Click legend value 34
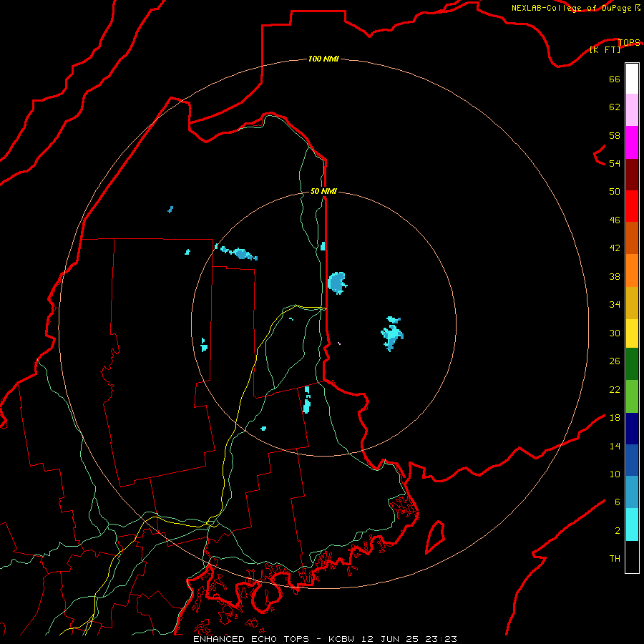The image size is (644, 644). point(615,305)
